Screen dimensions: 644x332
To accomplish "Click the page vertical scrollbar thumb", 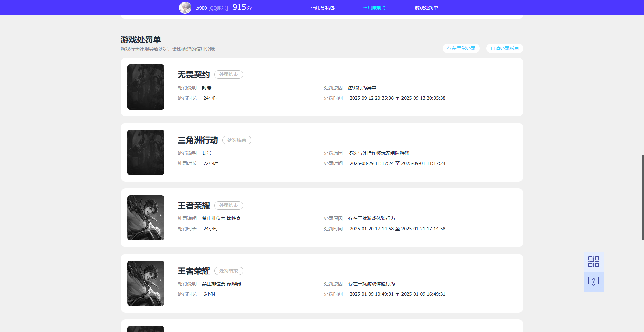I will point(643,198).
